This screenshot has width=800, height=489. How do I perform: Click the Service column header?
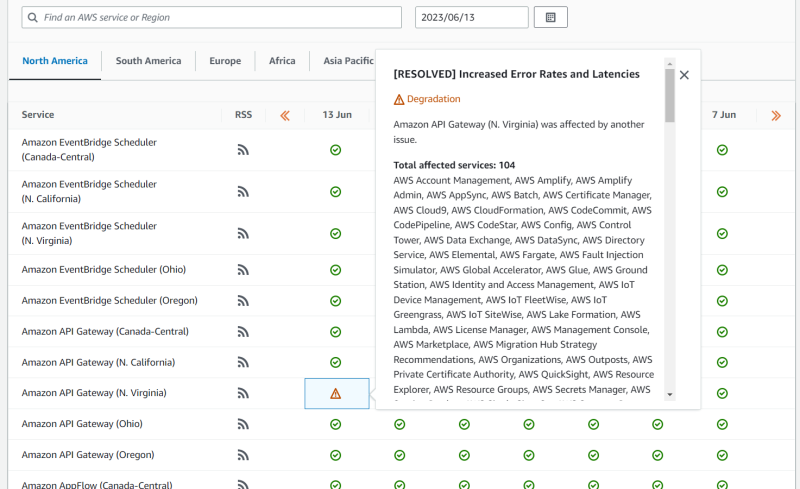(38, 115)
